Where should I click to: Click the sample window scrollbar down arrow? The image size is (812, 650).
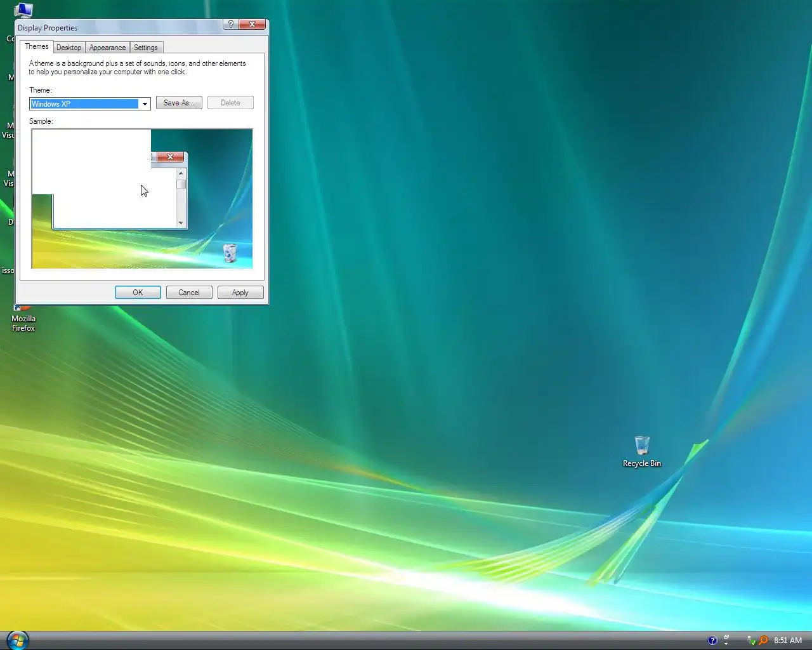pos(181,223)
